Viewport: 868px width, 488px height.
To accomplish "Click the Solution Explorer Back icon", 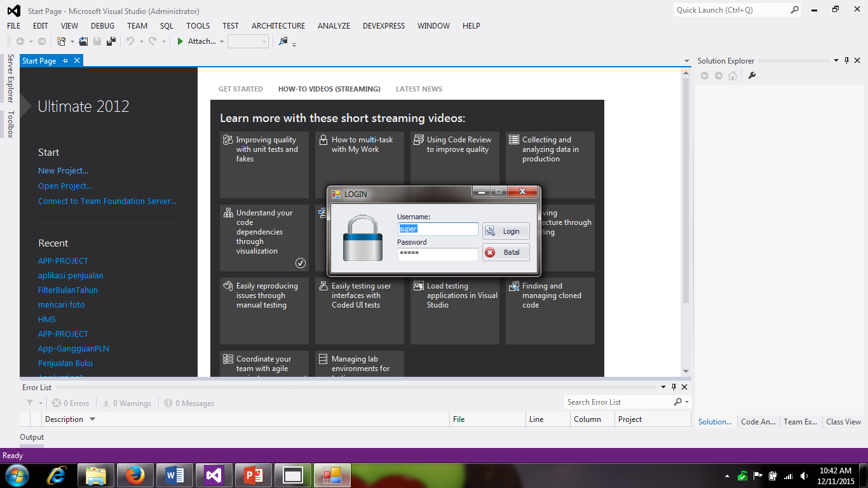I will (x=705, y=76).
